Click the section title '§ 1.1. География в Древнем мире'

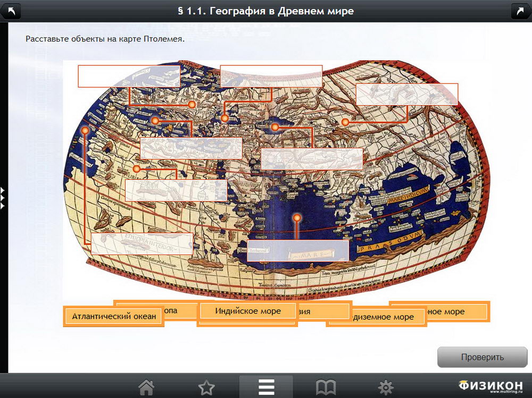tap(265, 11)
